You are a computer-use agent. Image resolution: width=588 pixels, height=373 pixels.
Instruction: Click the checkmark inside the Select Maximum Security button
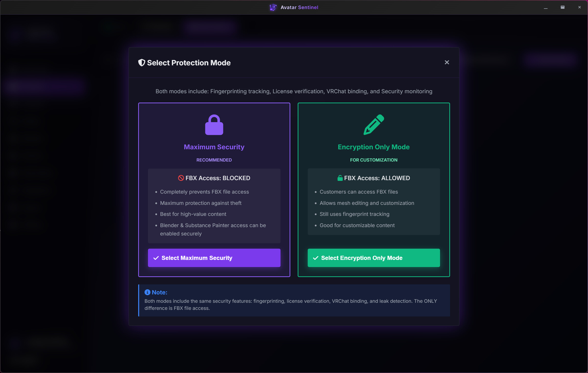tap(156, 258)
